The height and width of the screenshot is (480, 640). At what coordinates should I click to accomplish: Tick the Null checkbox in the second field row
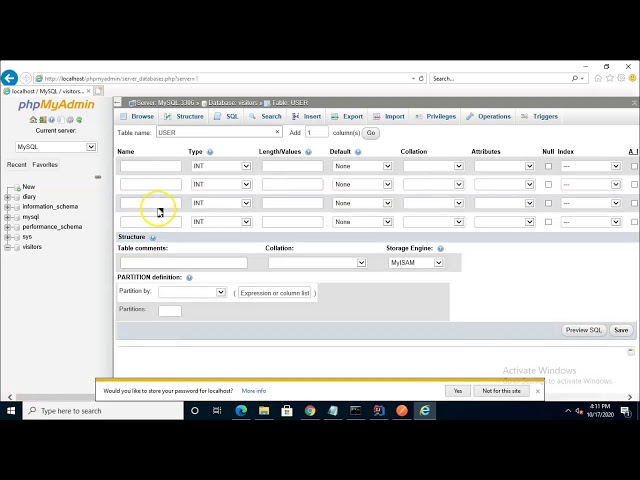548,184
